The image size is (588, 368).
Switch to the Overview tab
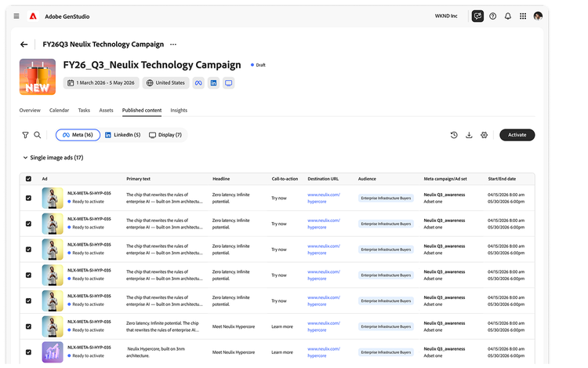30,111
